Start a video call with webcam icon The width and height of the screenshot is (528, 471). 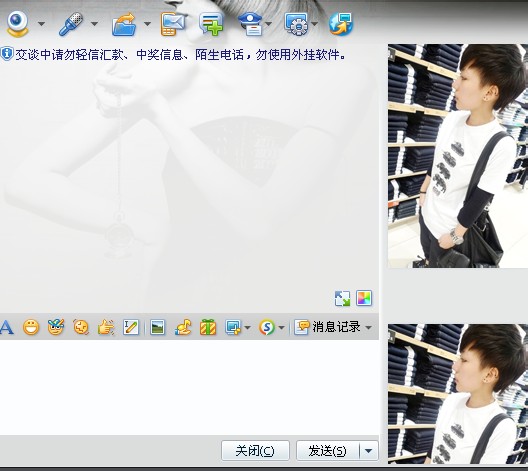[x=18, y=24]
